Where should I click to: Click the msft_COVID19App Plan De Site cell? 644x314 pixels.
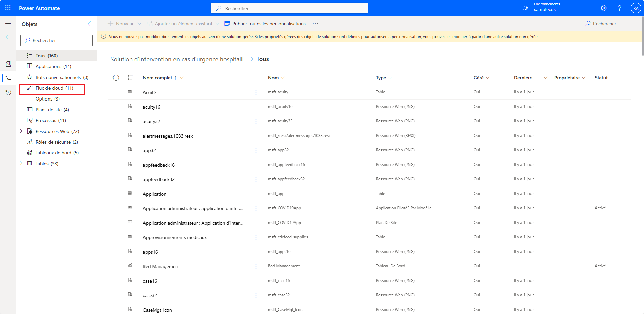pyautogui.click(x=386, y=223)
